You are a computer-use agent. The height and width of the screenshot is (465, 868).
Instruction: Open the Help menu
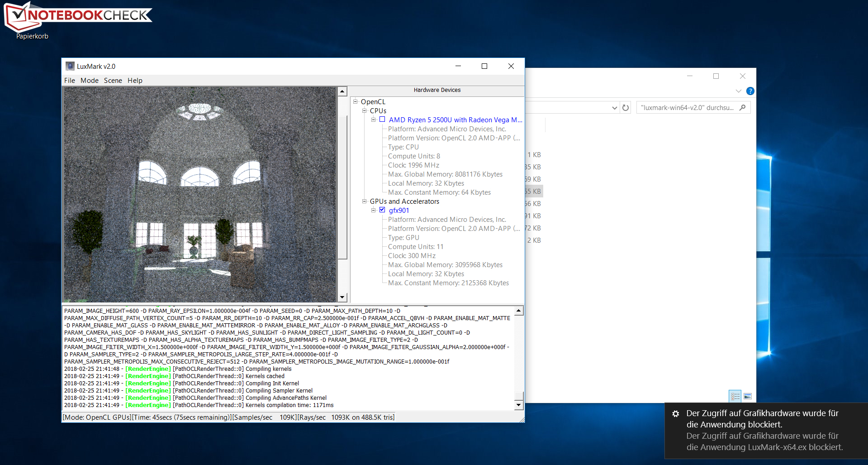[135, 80]
